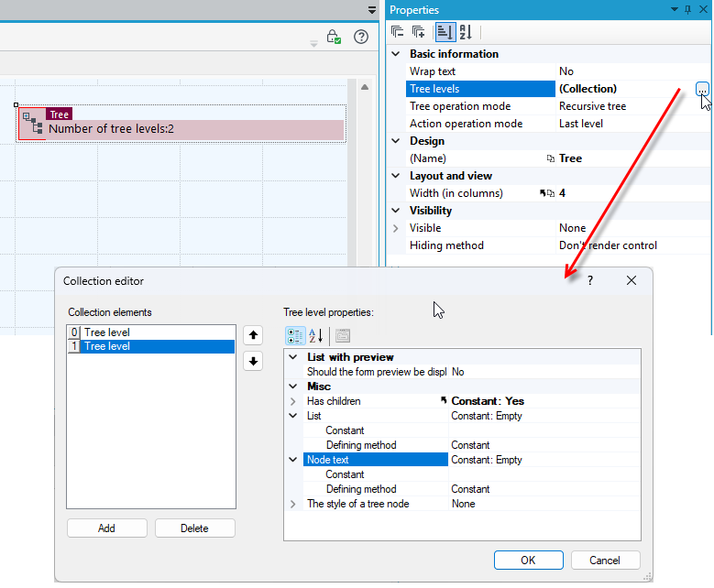Click the icons beside Width (in columns)
The height and width of the screenshot is (588, 714).
(546, 193)
